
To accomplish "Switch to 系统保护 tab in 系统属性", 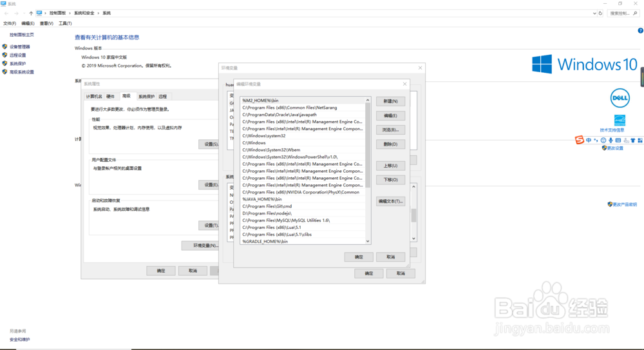I will [x=146, y=96].
